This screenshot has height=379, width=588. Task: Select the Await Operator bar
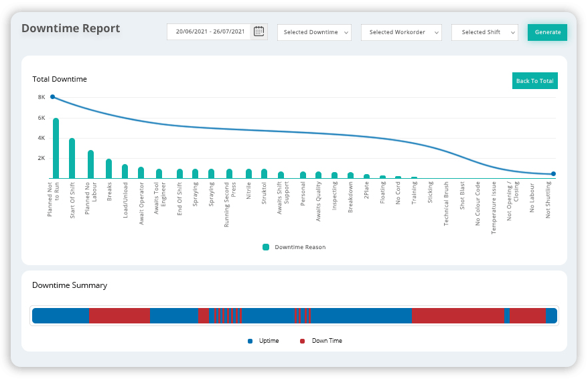coord(141,173)
